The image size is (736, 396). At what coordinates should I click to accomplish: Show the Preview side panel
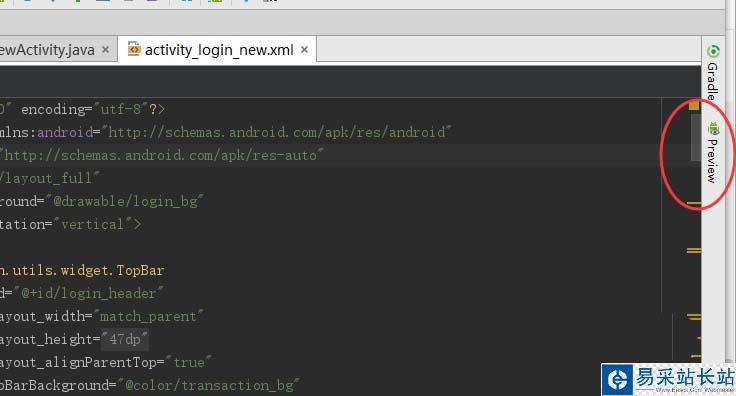coord(713,152)
